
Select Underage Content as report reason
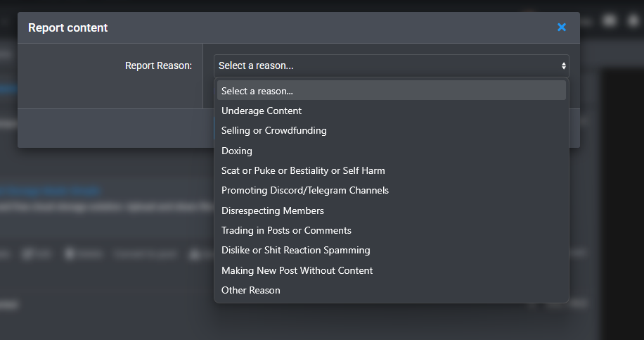tap(262, 111)
